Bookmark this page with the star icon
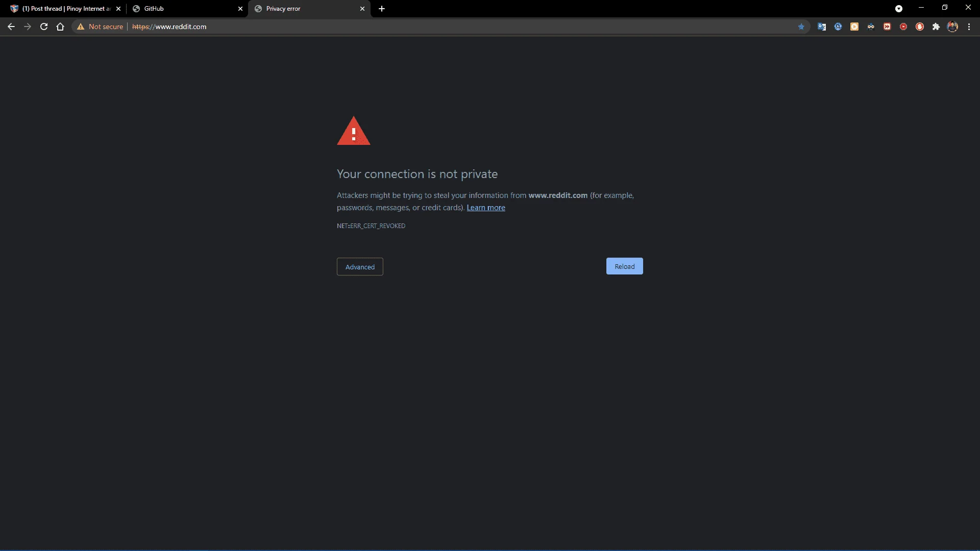The width and height of the screenshot is (980, 551). click(801, 27)
